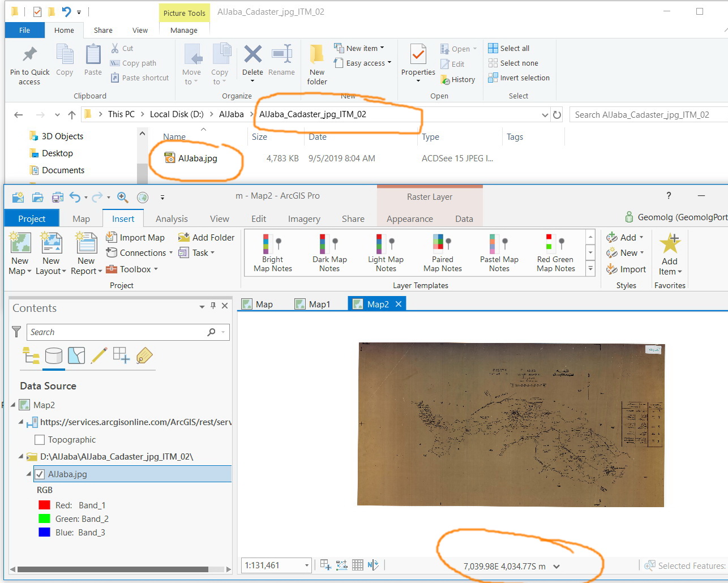Click New Report icon in ArcGIS Pro
This screenshot has height=583, width=728.
[86, 242]
